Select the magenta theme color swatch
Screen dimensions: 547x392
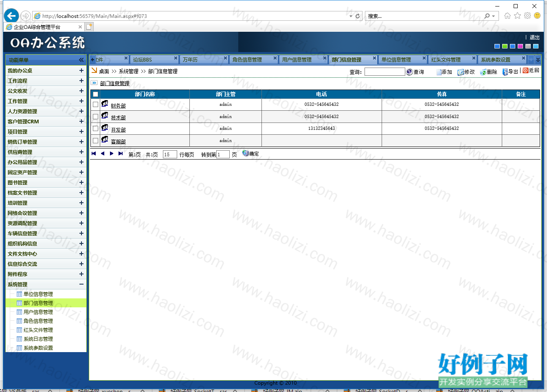(x=520, y=46)
